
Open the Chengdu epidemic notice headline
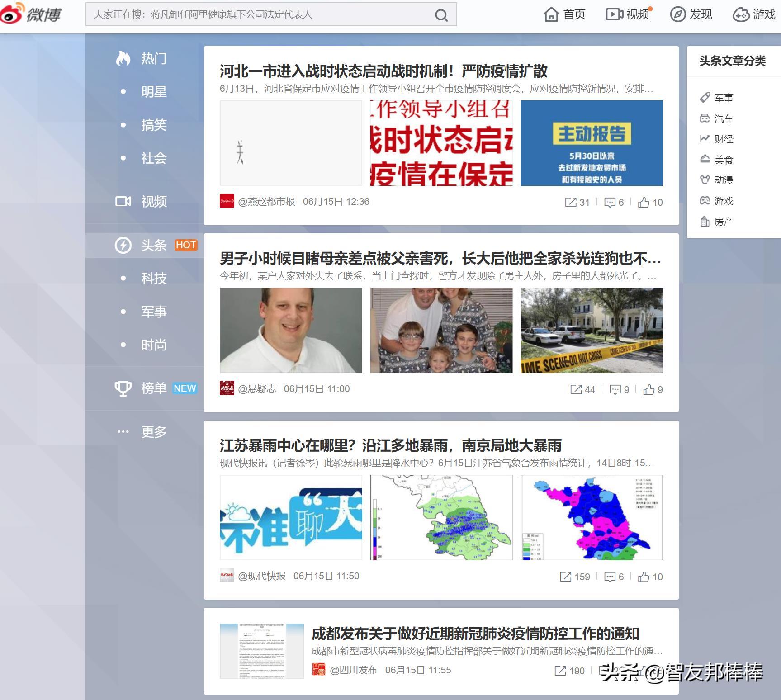pos(475,634)
